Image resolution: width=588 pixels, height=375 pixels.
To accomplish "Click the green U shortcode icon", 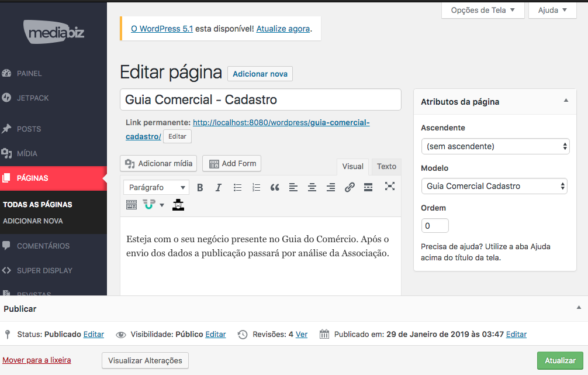I will [149, 205].
